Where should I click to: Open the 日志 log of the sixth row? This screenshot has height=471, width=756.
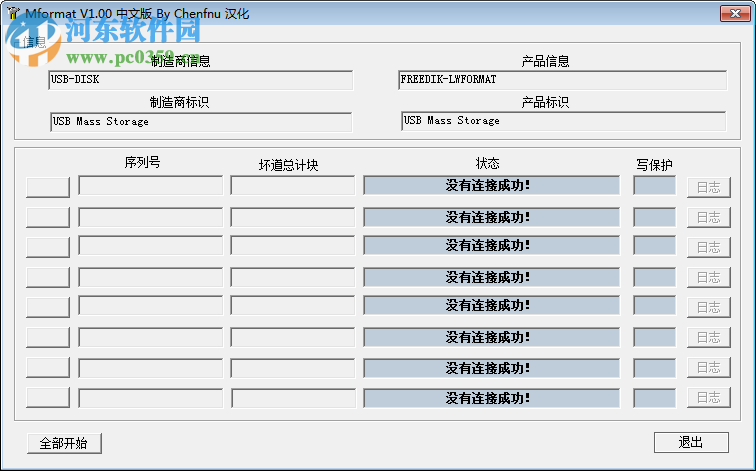pos(709,337)
